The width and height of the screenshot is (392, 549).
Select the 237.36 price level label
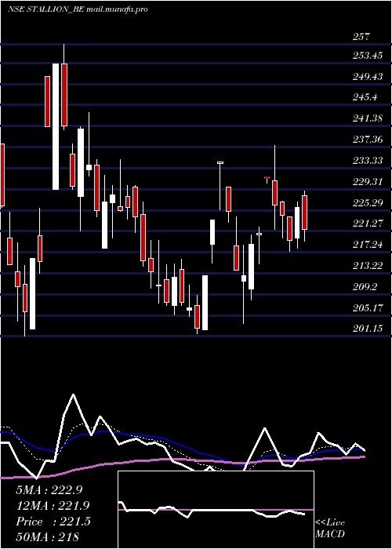point(368,140)
